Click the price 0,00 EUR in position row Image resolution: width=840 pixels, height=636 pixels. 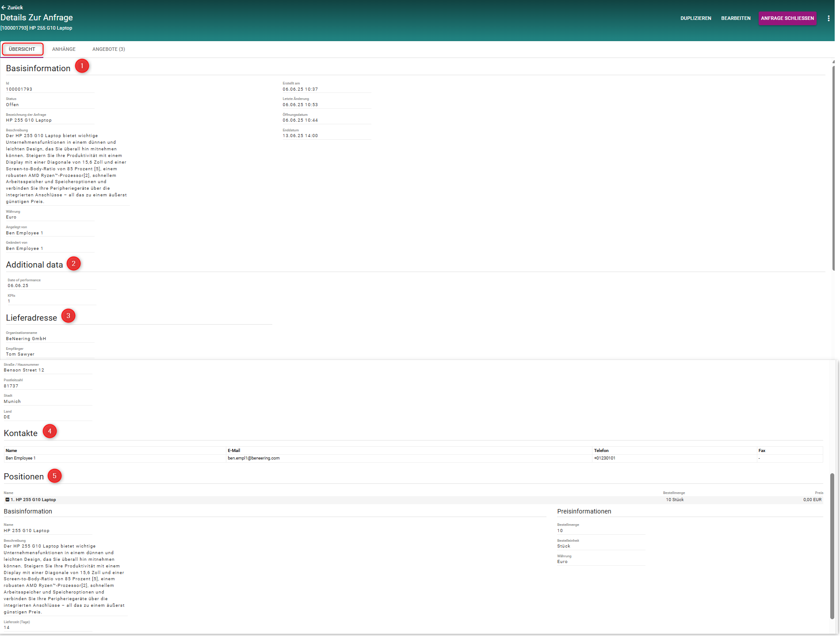tap(812, 500)
